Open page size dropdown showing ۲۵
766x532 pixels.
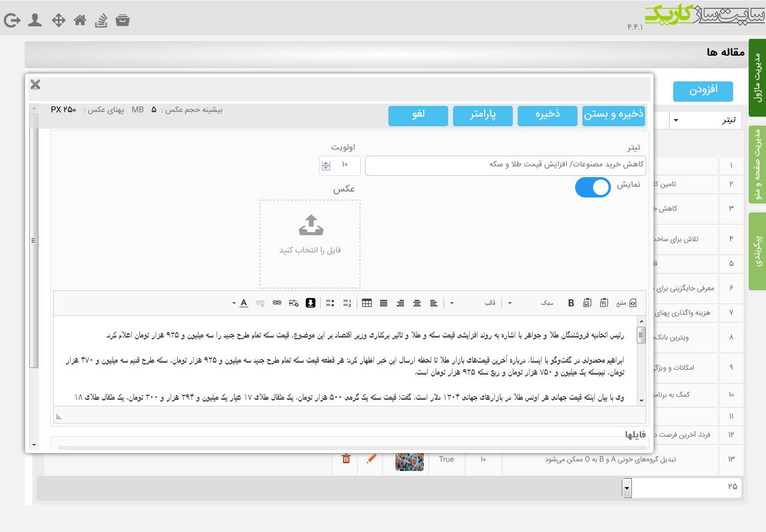coord(682,488)
